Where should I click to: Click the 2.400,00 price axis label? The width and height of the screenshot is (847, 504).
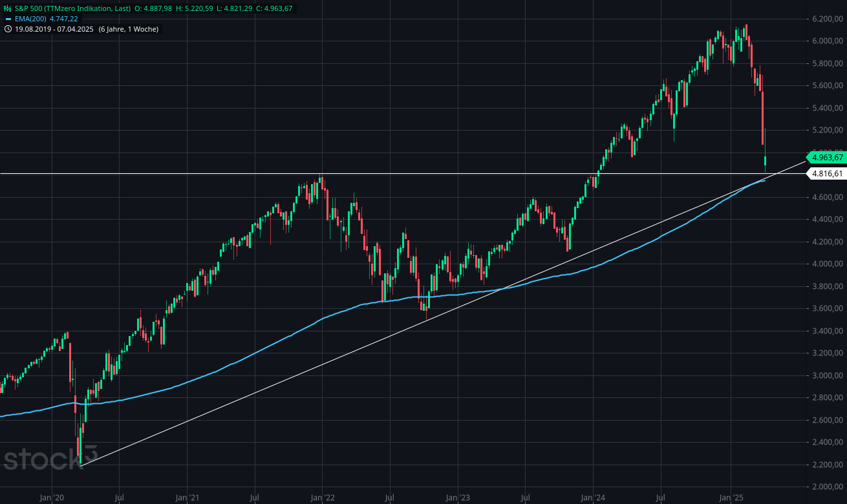(828, 443)
